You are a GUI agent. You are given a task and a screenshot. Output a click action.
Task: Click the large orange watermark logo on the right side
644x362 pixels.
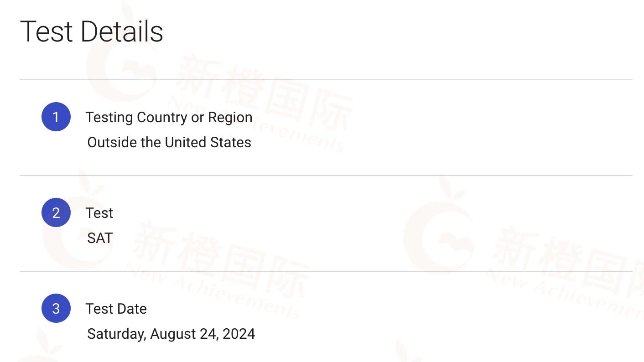pyautogui.click(x=438, y=237)
